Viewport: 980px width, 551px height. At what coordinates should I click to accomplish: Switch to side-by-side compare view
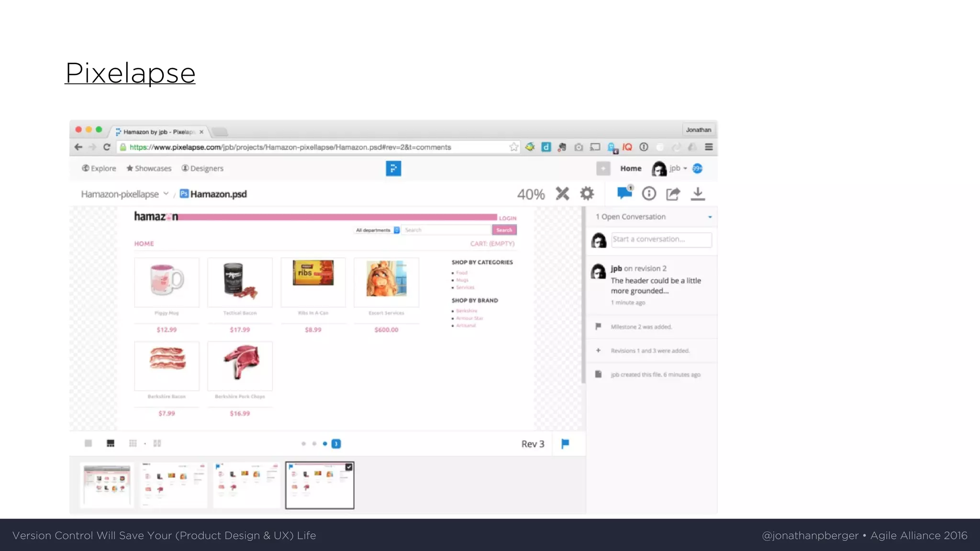tap(157, 444)
